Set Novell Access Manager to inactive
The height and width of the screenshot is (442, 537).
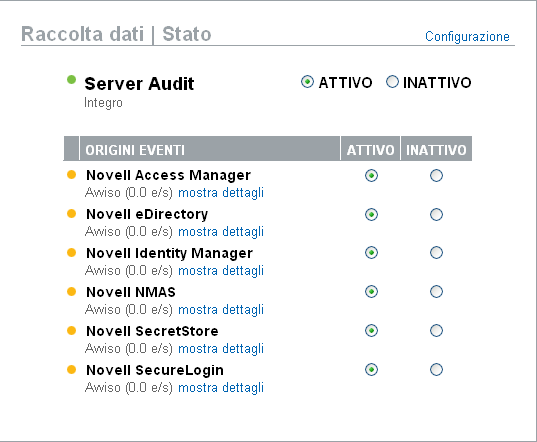436,176
